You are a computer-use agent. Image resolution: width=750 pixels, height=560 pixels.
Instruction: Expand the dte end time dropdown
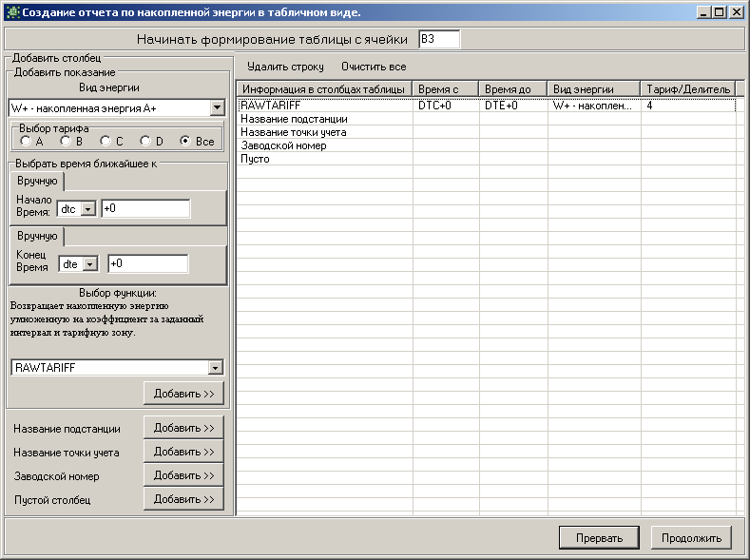pyautogui.click(x=90, y=264)
